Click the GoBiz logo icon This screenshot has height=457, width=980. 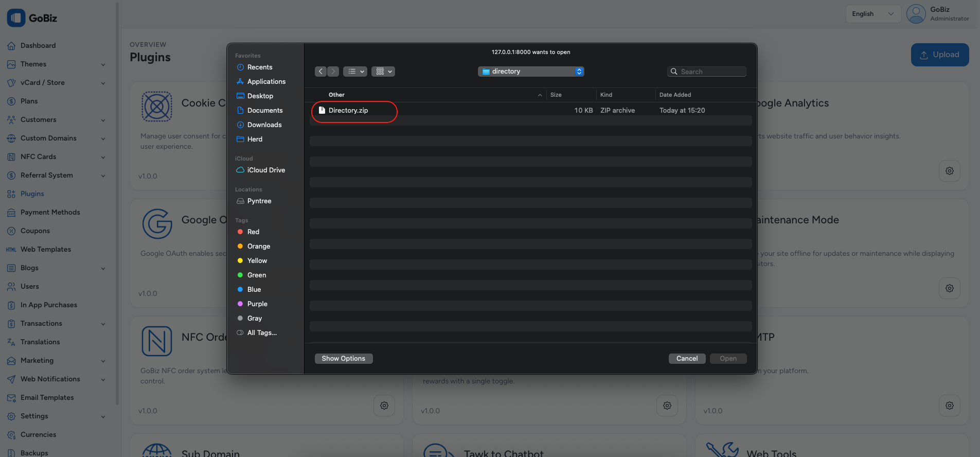click(16, 18)
